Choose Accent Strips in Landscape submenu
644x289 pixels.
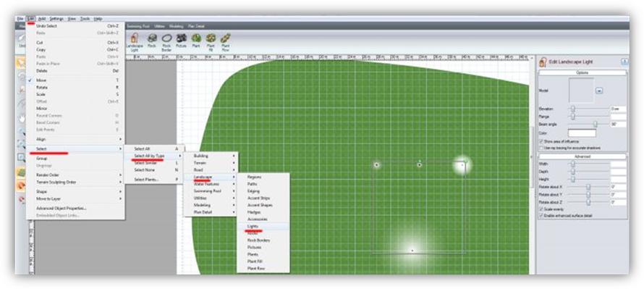(263, 198)
